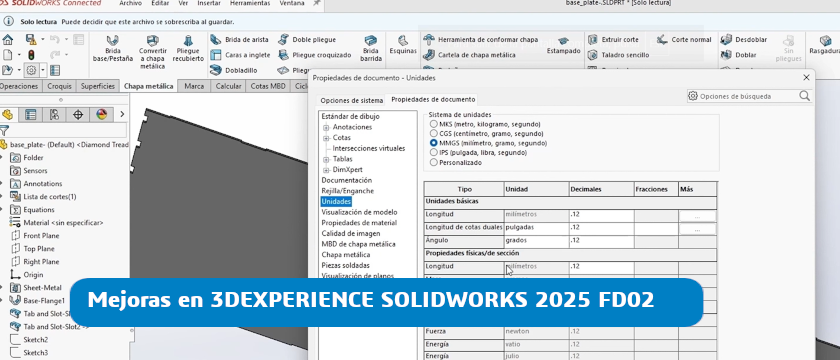Select the Estampado tool
Image resolution: width=840 pixels, height=360 pixels.
coord(564,46)
